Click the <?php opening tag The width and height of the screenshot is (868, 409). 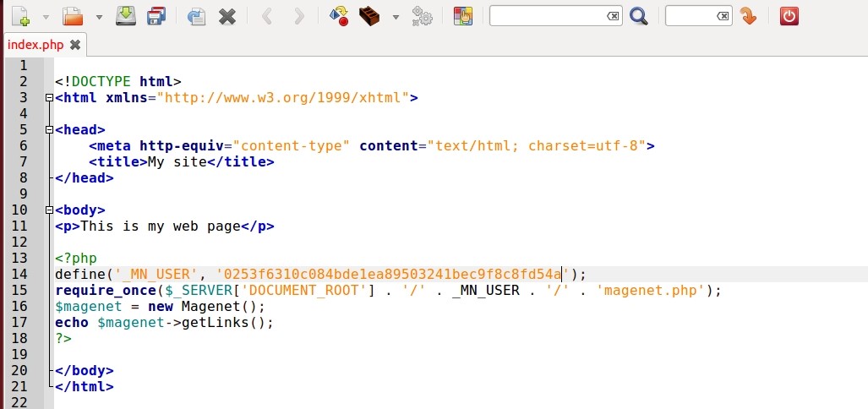(x=76, y=259)
